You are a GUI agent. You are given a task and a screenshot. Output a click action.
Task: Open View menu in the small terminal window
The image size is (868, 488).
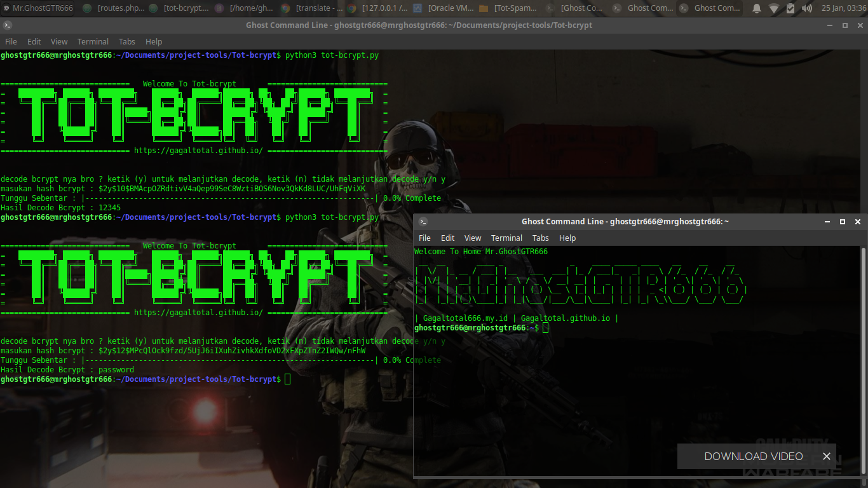473,238
